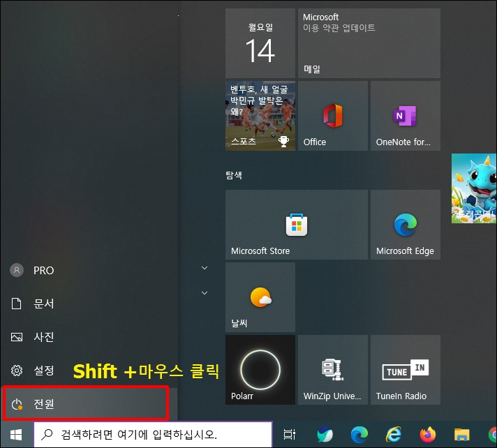This screenshot has width=497, height=448.
Task: Launch Internet Explorer from taskbar
Action: pos(394,434)
